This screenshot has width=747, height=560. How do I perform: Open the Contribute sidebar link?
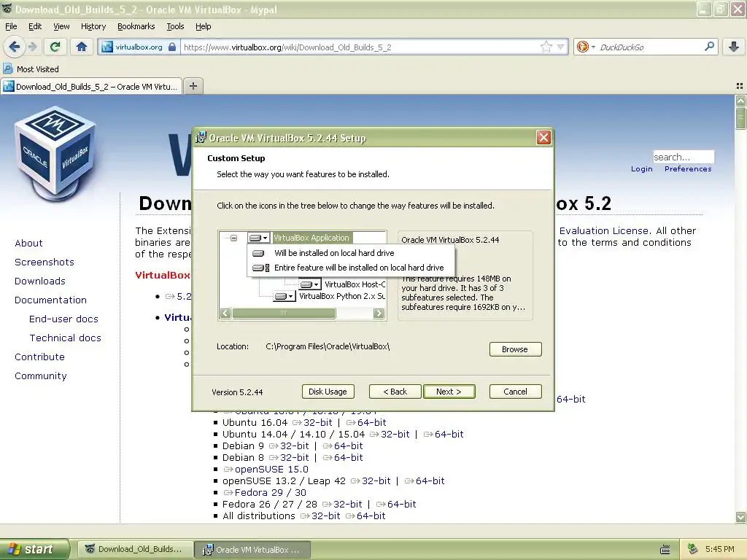point(39,357)
